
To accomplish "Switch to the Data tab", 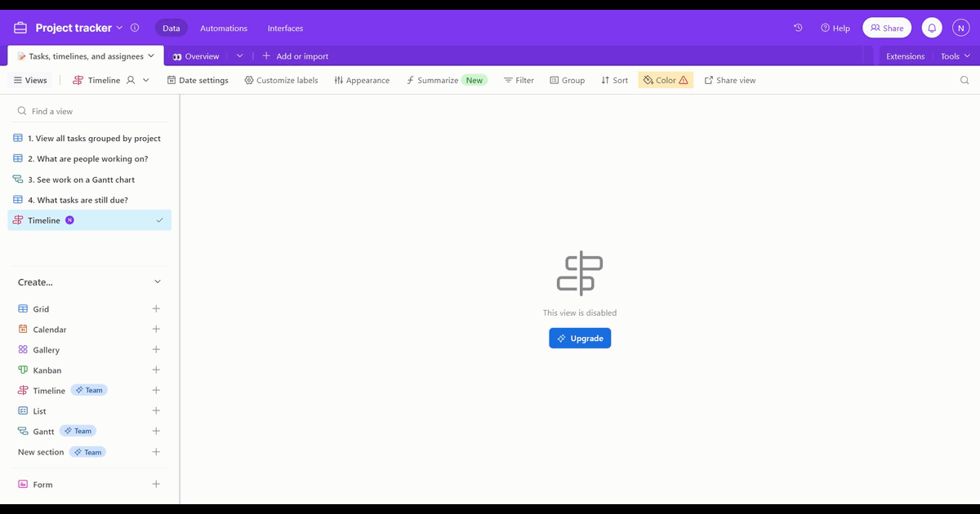I will point(171,28).
